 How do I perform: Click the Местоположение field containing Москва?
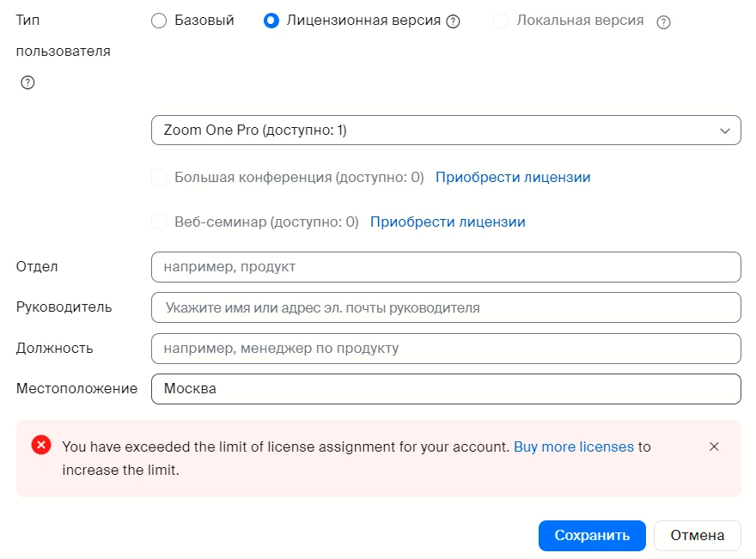(x=446, y=389)
